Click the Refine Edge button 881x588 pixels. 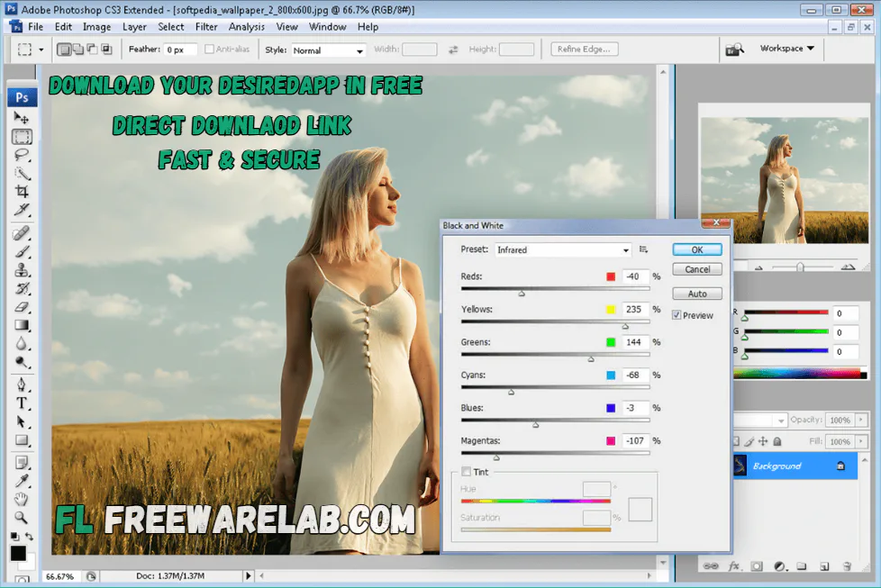[584, 49]
